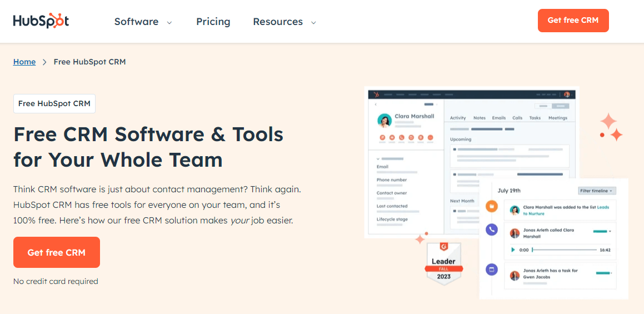Click Jonas Arleth's avatar in the task entry
Screen dimensions: 644x314
515,275
